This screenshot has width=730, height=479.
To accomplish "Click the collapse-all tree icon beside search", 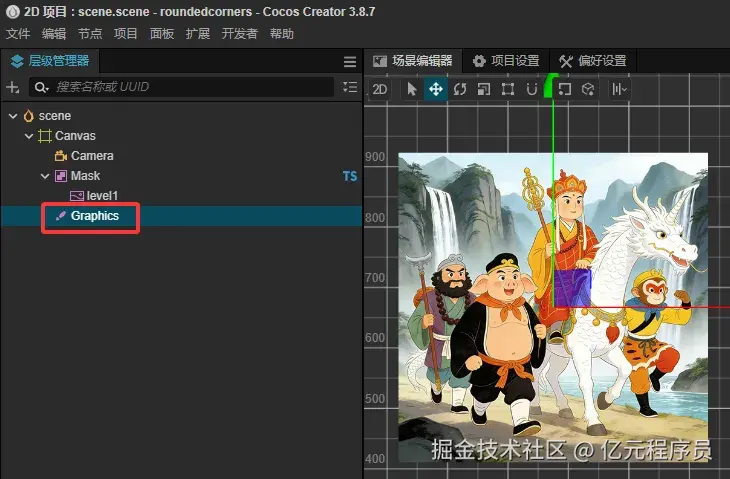I will [350, 87].
